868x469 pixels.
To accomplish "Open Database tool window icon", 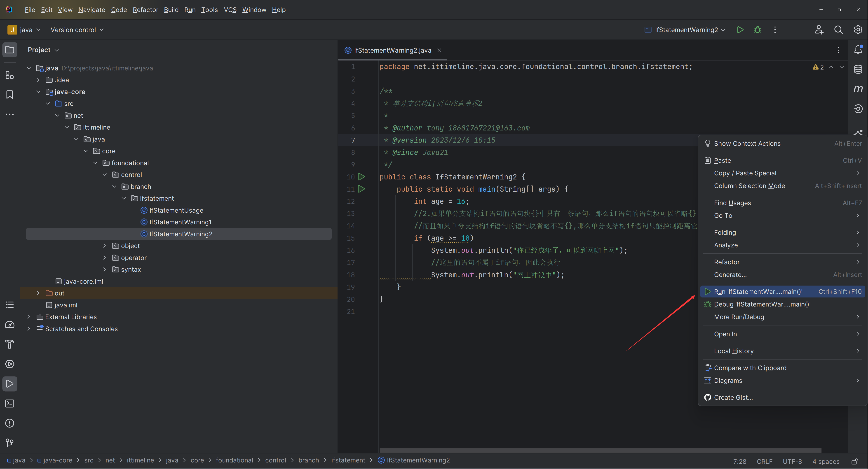I will [x=858, y=69].
